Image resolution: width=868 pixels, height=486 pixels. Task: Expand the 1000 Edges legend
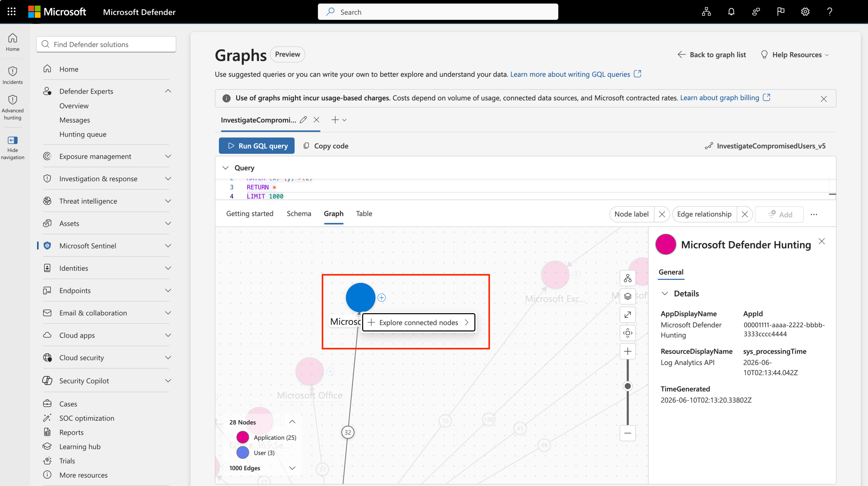pos(292,468)
